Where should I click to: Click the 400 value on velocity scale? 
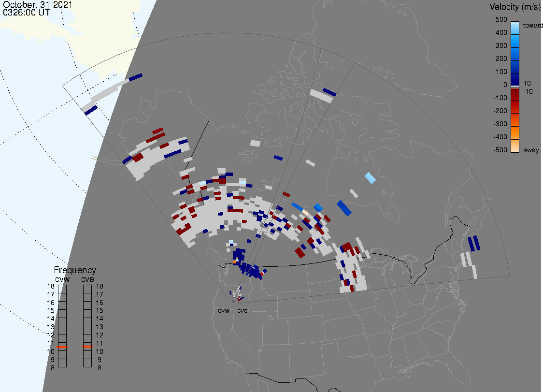coord(501,32)
